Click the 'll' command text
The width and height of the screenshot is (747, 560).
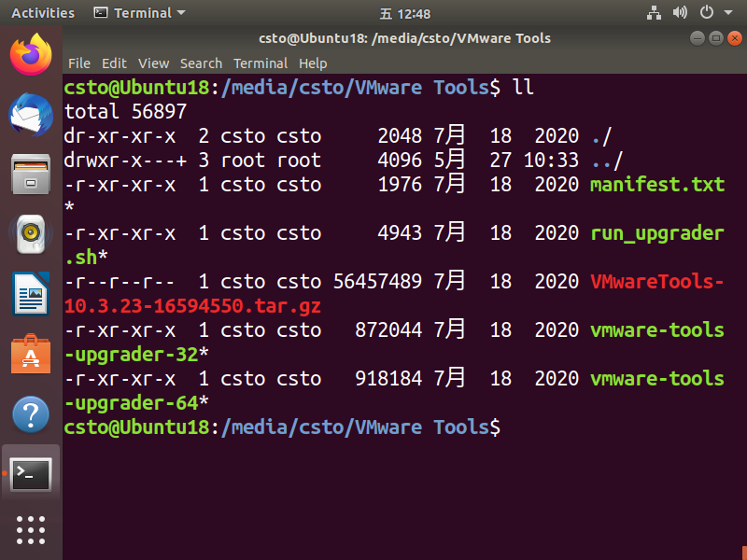pyautogui.click(x=523, y=87)
